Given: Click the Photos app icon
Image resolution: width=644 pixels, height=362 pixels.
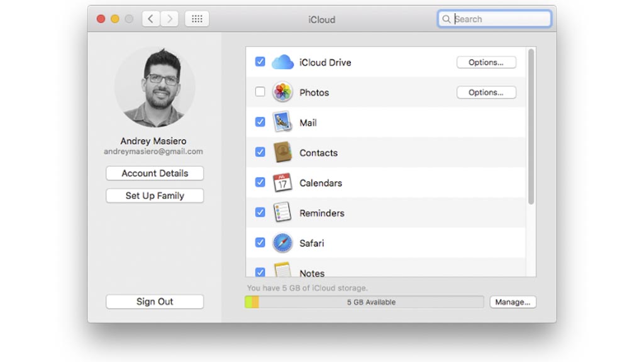Looking at the screenshot, I should tap(282, 92).
